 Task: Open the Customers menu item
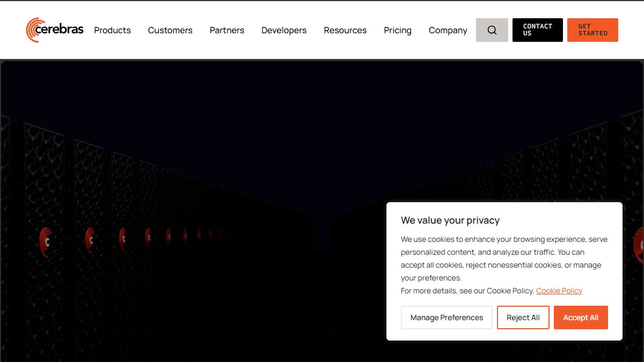[170, 31]
